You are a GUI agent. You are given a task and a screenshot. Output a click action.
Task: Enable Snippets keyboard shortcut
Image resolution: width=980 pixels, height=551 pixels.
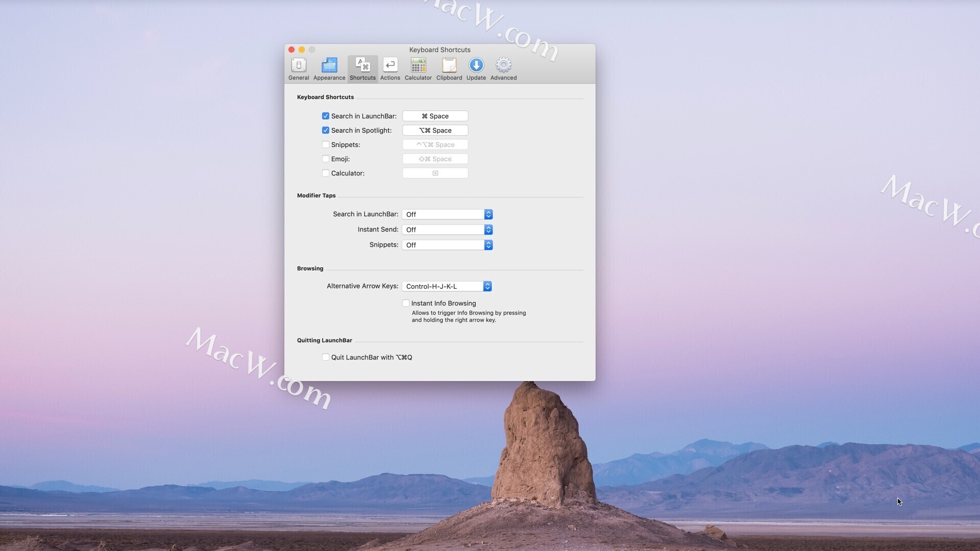pyautogui.click(x=325, y=145)
